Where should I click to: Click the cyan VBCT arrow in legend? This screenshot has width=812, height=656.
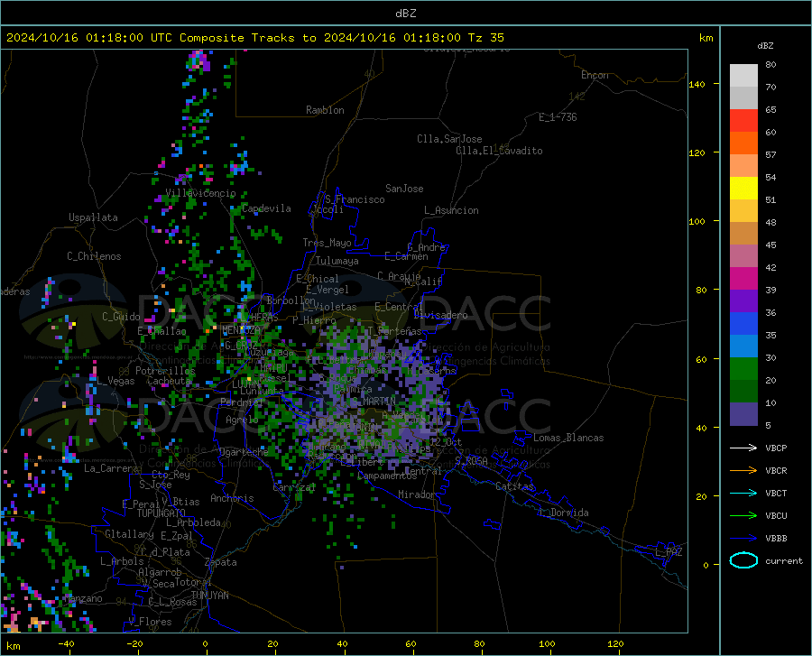coord(743,493)
